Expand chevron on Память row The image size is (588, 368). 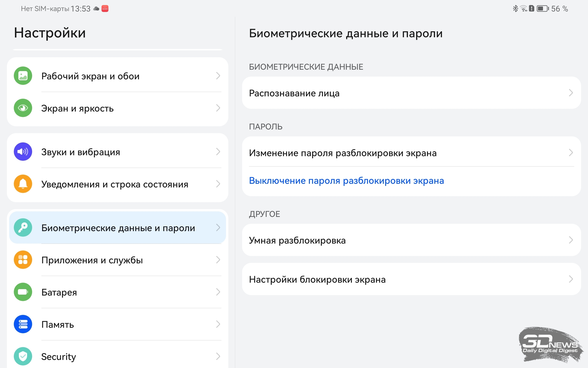tap(218, 324)
